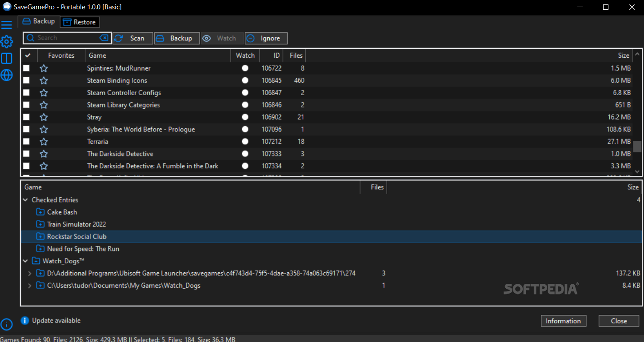This screenshot has width=644, height=342.
Task: Click folder icon of Ubisoft Game Launcher path
Action: click(40, 273)
